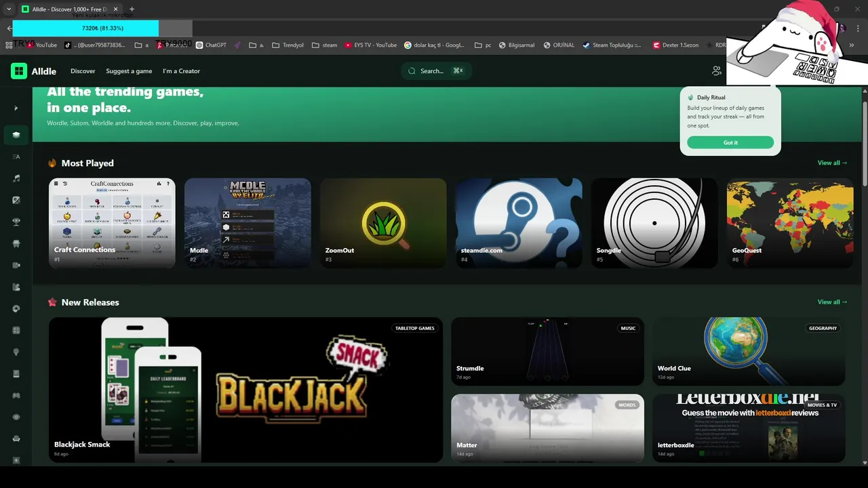Open the lightbulb category sidebar icon
Image resolution: width=868 pixels, height=488 pixels.
pyautogui.click(x=16, y=352)
